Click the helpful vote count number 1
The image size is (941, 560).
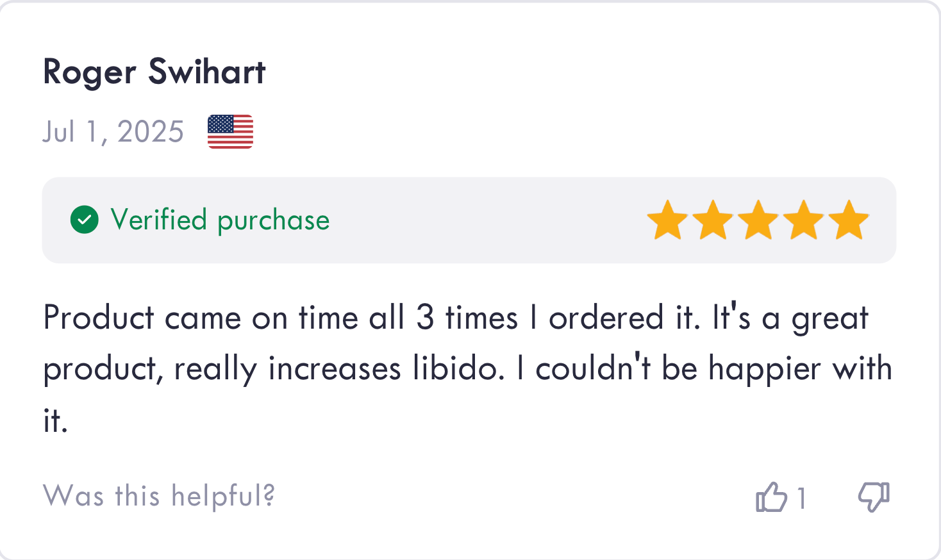801,498
